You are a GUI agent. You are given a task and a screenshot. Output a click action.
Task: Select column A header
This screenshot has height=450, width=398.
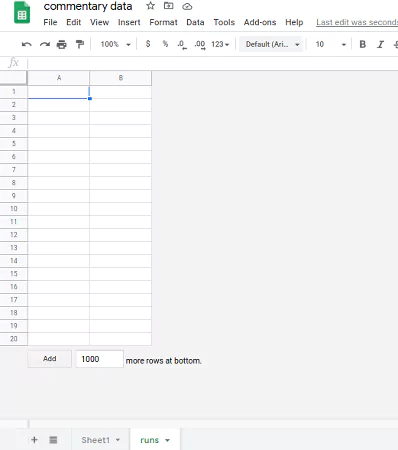tap(59, 78)
